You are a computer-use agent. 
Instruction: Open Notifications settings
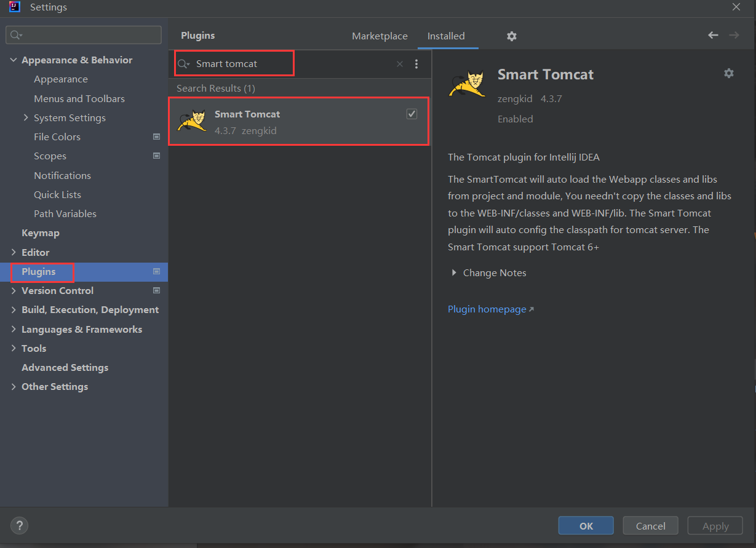coord(62,175)
